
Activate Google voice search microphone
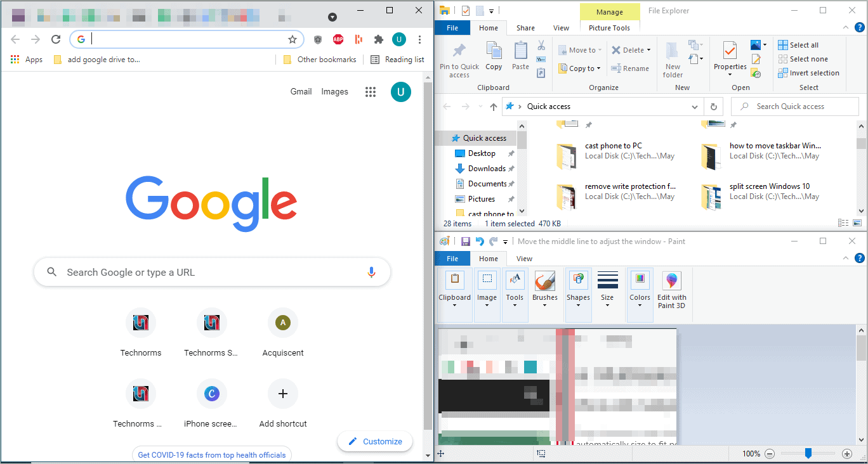coord(372,272)
